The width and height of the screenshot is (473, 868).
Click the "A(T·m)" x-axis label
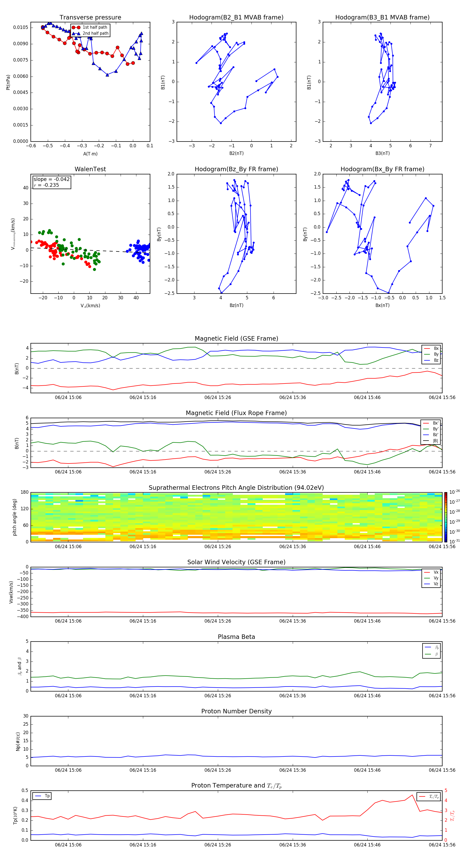[90, 154]
